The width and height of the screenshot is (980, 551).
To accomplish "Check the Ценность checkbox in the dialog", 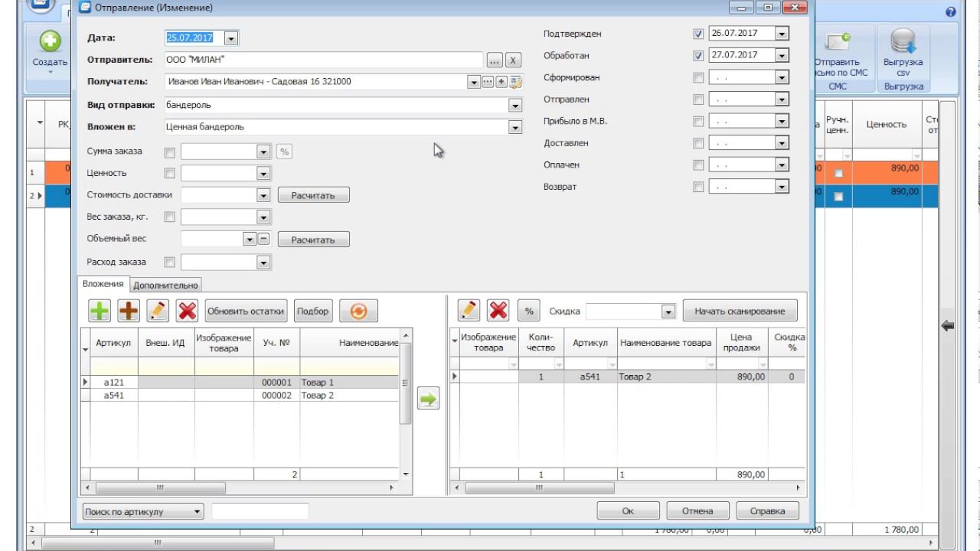I will tap(170, 174).
